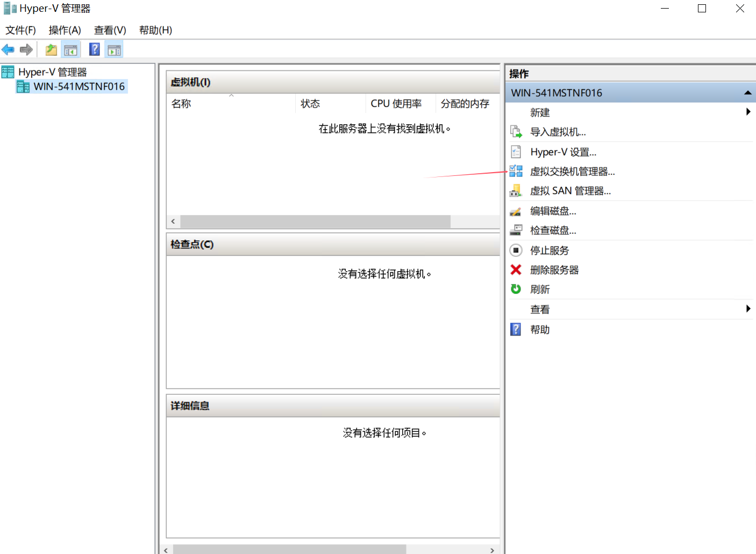Open the 文件(F) menu
The image size is (756, 554).
(x=21, y=30)
